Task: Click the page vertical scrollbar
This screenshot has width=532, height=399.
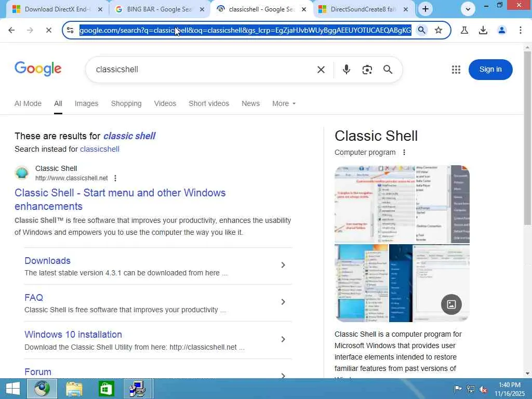Action: [x=527, y=138]
